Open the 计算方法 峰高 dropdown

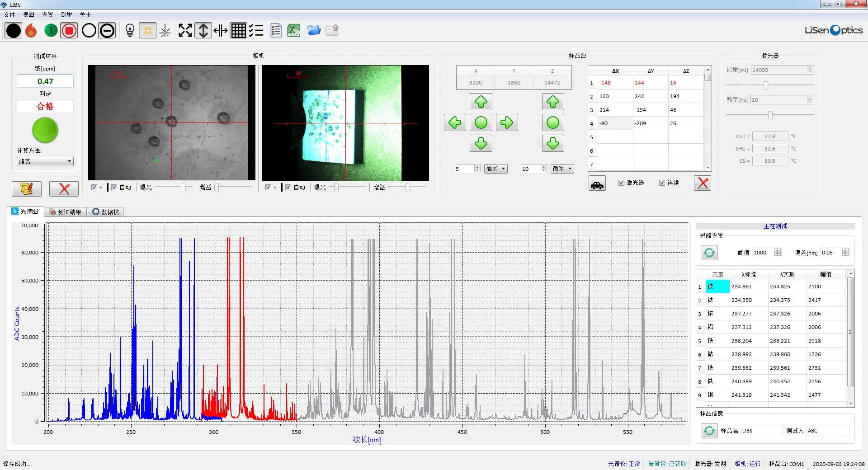point(45,162)
